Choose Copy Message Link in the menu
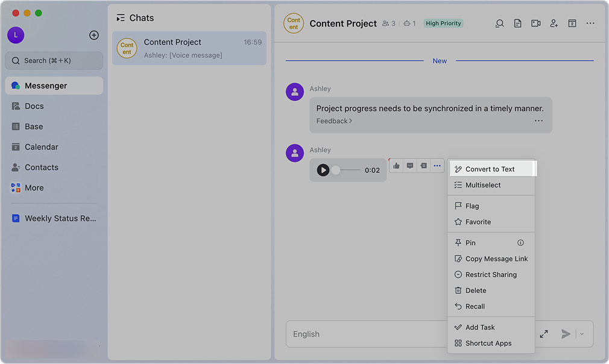 496,259
